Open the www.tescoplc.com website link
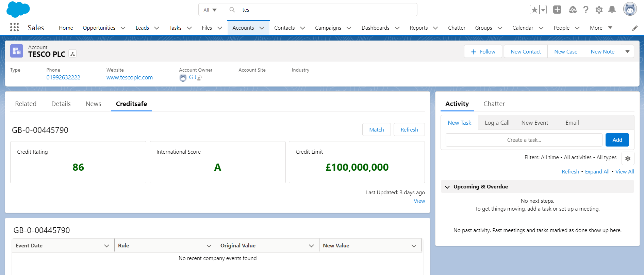Image resolution: width=644 pixels, height=275 pixels. pos(129,77)
